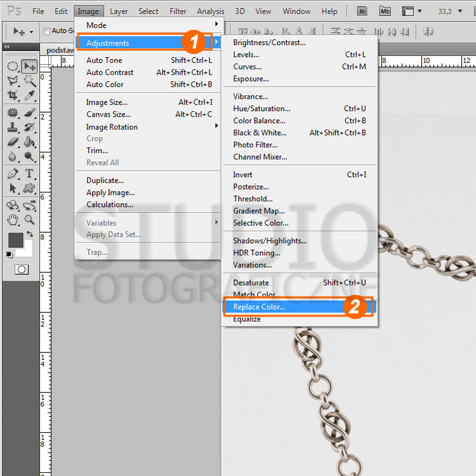Toggle Quick Mask mode button
Viewport: 476px width, 476px height.
(22, 270)
